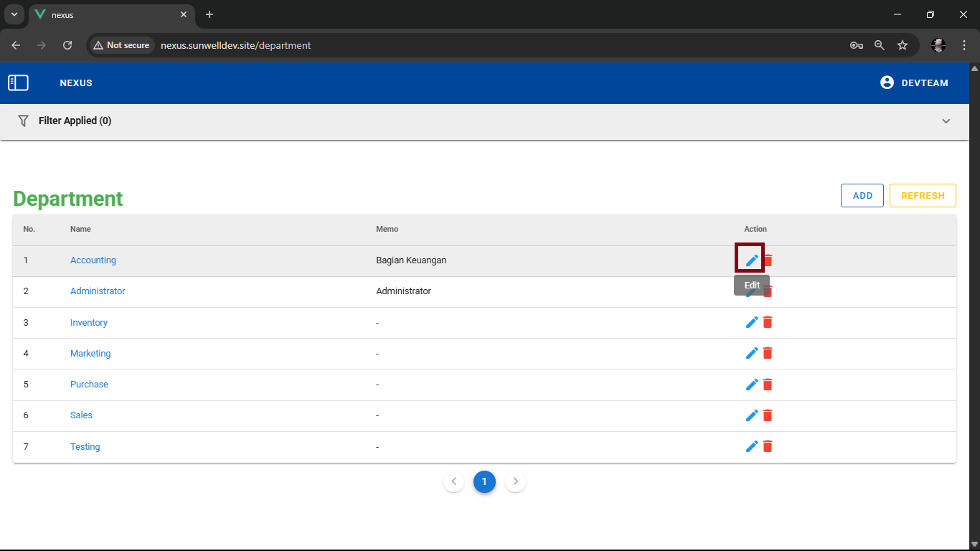Open the Accounting department link
This screenshot has height=551, width=980.
coord(93,260)
